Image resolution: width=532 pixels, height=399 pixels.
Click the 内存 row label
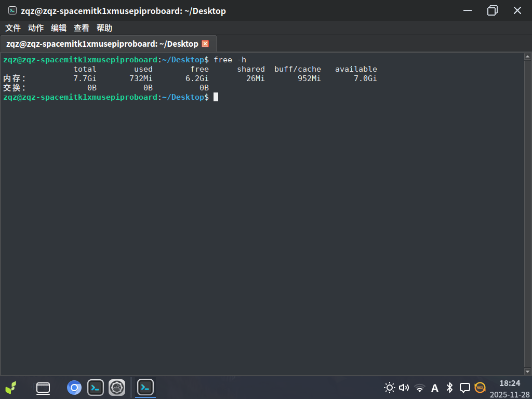click(14, 78)
